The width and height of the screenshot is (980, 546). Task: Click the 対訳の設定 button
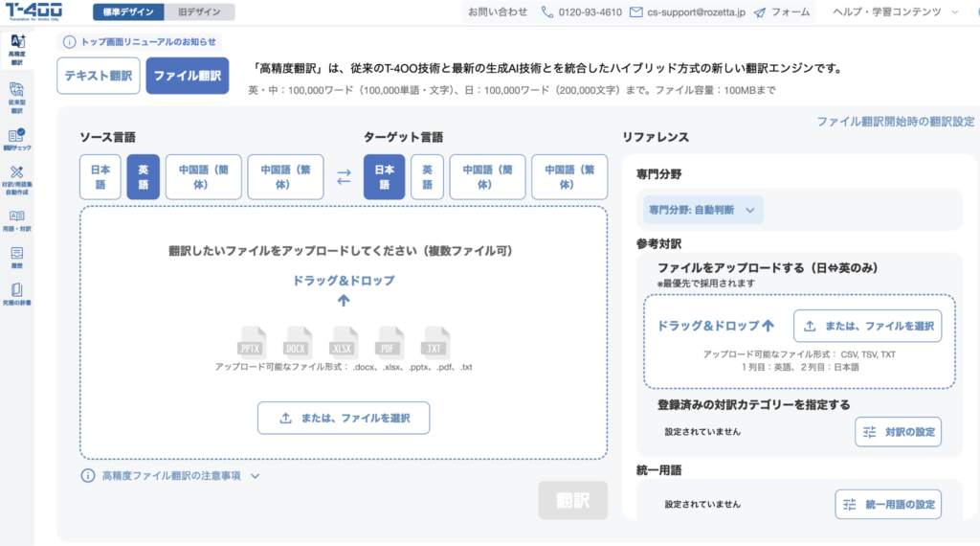pyautogui.click(x=898, y=432)
